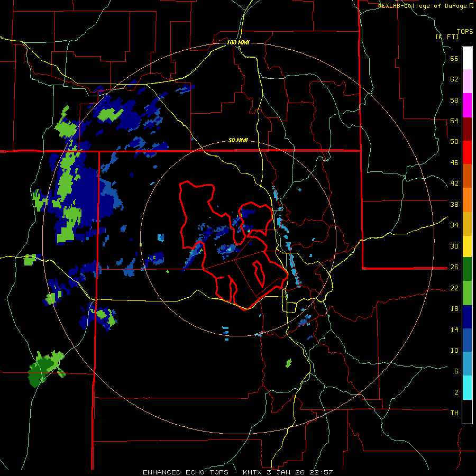Click the legend value "2"
The image size is (476, 476).
(456, 392)
